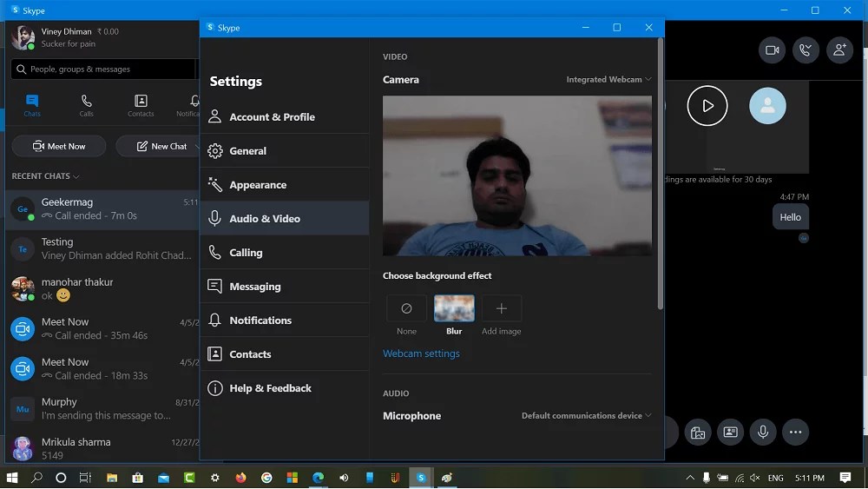Click the 5:11 PM taskbar clock
The width and height of the screenshot is (868, 489).
tap(809, 478)
